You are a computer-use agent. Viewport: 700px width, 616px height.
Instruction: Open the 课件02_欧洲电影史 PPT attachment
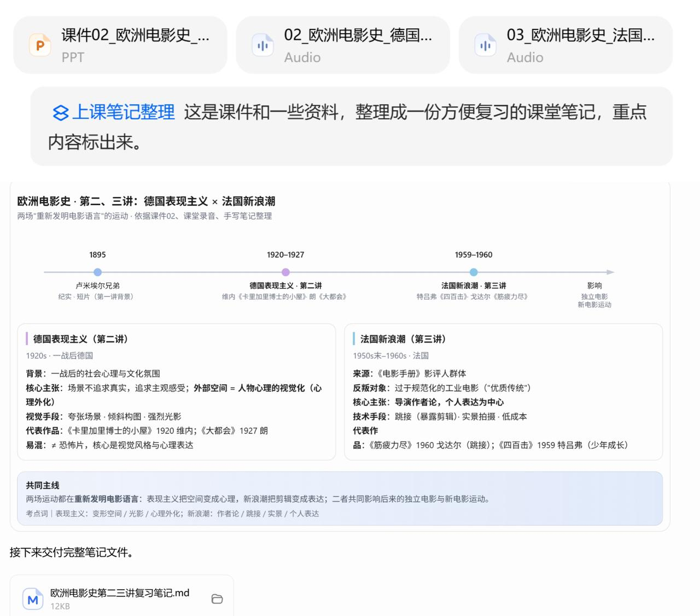(120, 45)
